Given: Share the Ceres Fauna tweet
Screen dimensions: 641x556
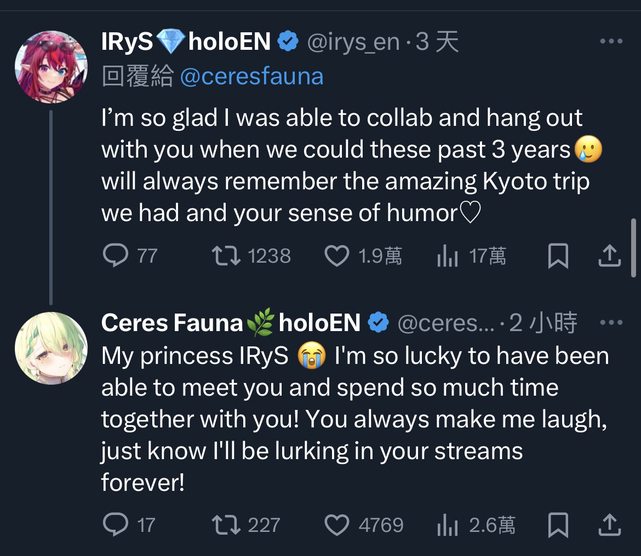Looking at the screenshot, I should tap(609, 524).
